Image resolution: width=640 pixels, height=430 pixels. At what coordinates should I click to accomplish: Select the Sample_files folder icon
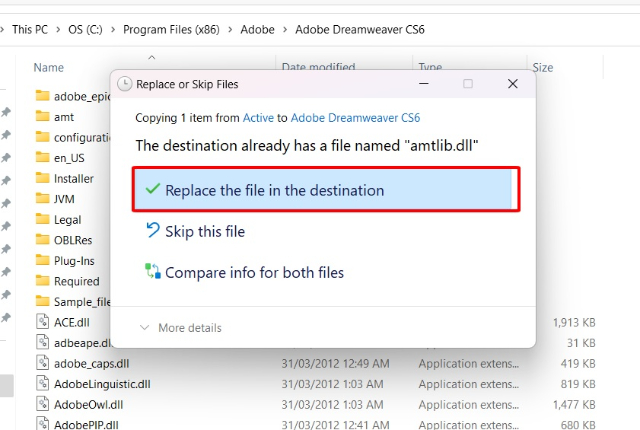[42, 301]
